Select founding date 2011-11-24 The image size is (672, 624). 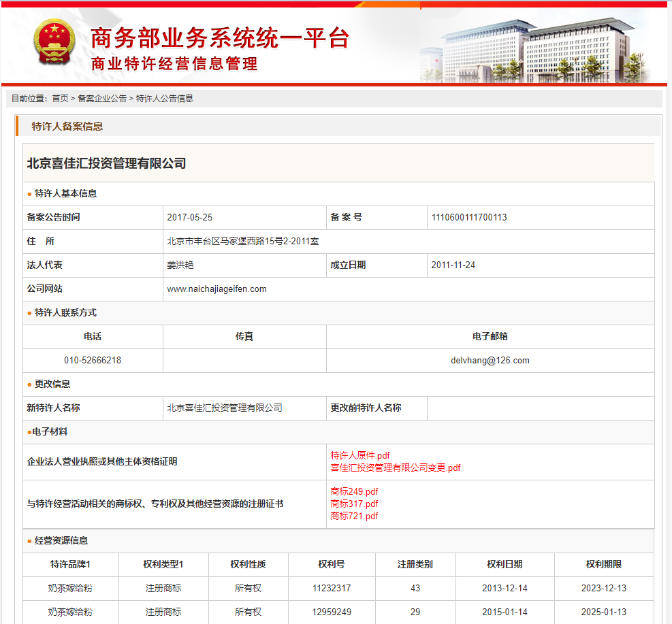[453, 265]
